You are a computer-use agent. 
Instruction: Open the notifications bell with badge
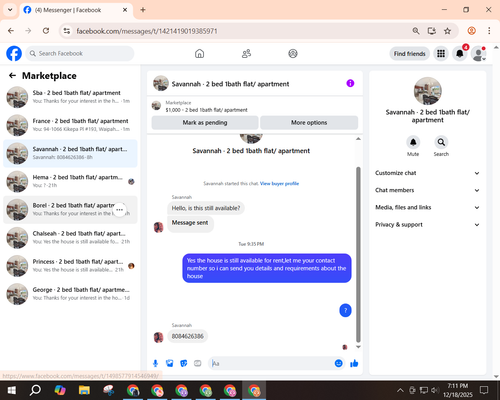tap(460, 53)
